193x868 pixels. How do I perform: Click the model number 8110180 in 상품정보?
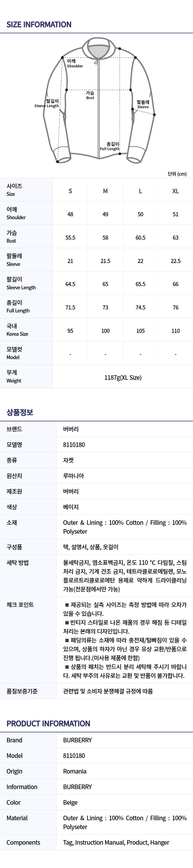[x=74, y=444]
